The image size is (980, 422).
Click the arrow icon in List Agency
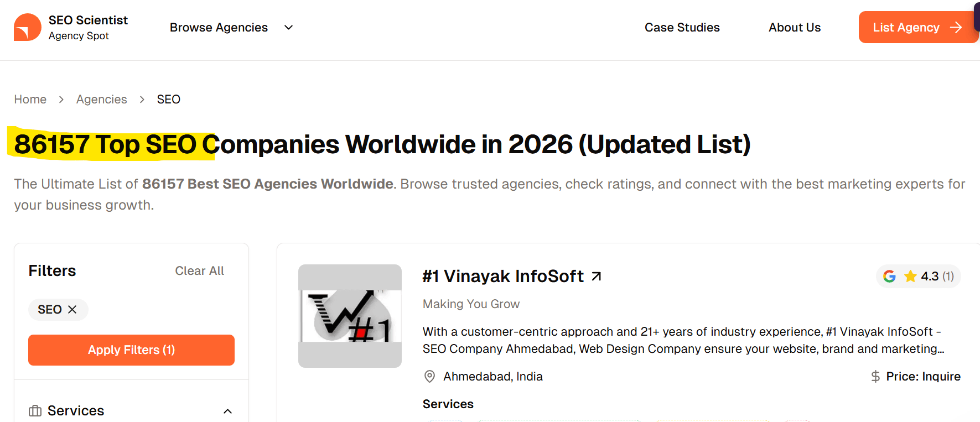click(956, 28)
